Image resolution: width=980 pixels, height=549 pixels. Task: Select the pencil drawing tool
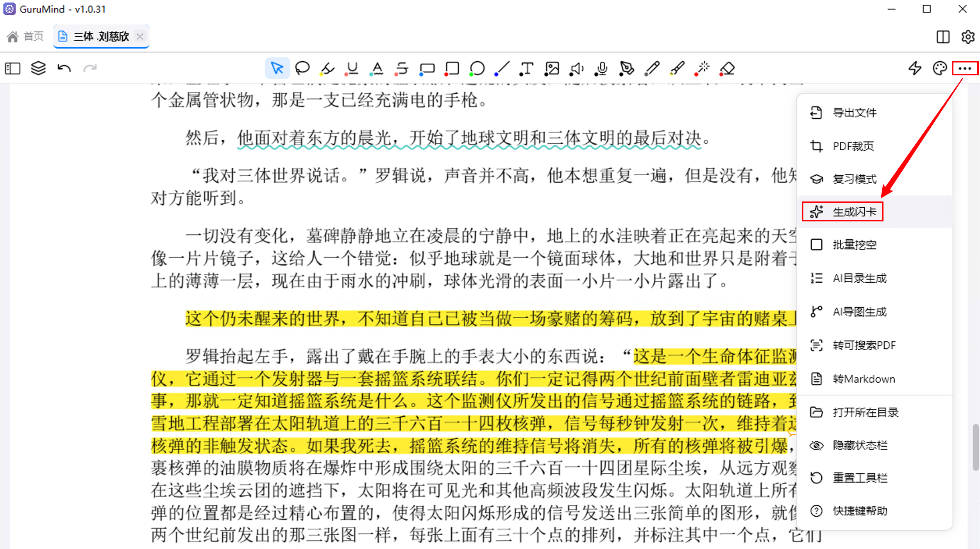pyautogui.click(x=652, y=68)
